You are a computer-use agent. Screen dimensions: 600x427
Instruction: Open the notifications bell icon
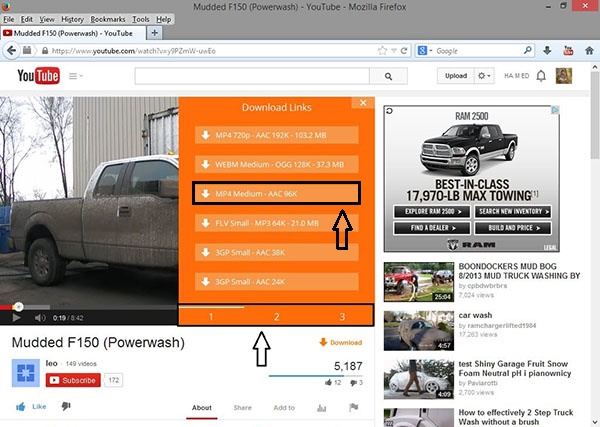(541, 76)
